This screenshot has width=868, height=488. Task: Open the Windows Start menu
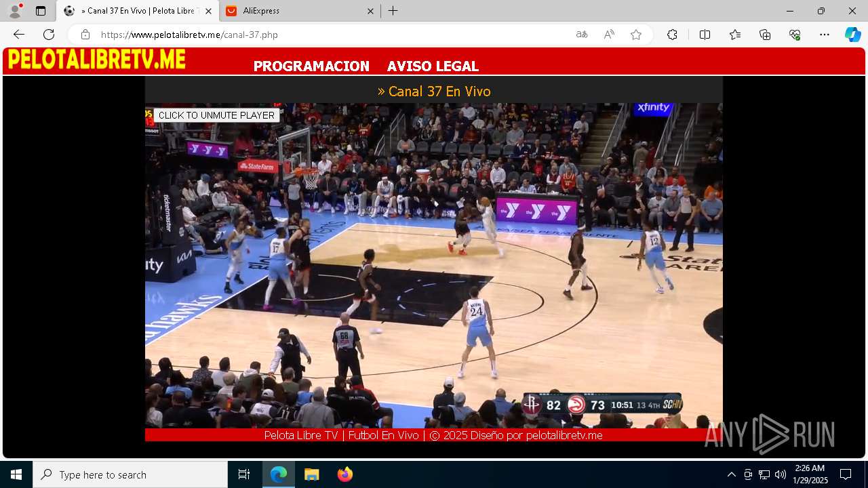click(x=16, y=474)
